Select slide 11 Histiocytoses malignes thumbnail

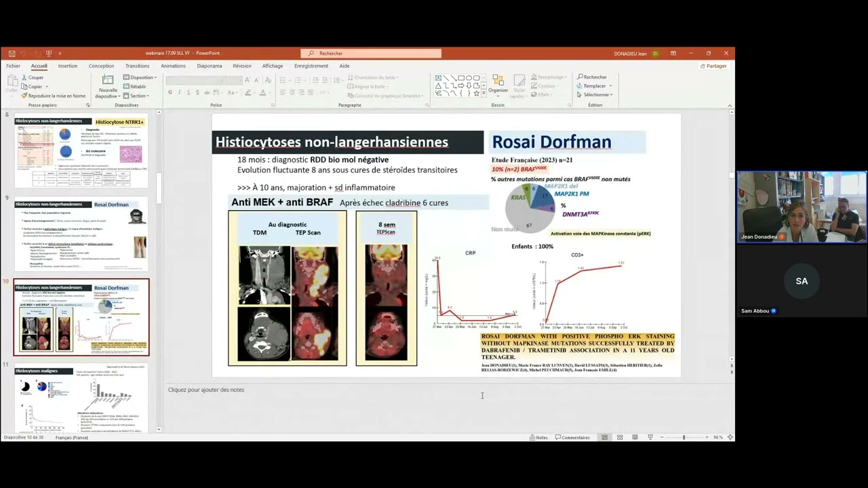[x=81, y=398]
